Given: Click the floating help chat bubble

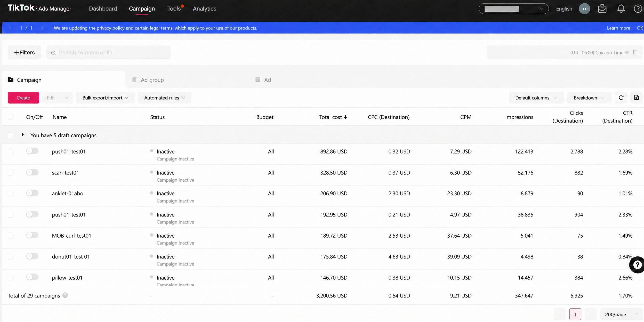Looking at the screenshot, I should pos(637,265).
